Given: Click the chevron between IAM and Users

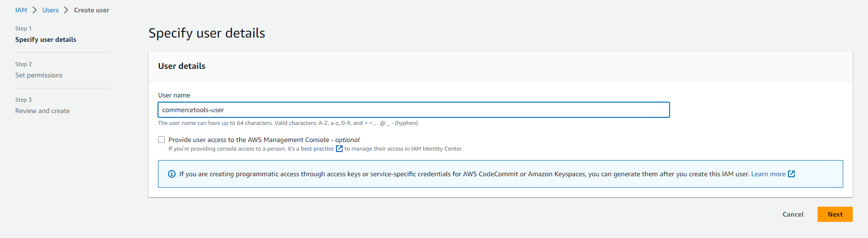Looking at the screenshot, I should (35, 10).
